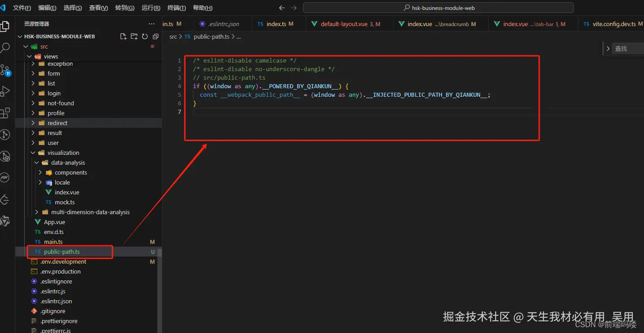Open the Explorer view icon
This screenshot has height=333, width=644.
tap(6, 26)
